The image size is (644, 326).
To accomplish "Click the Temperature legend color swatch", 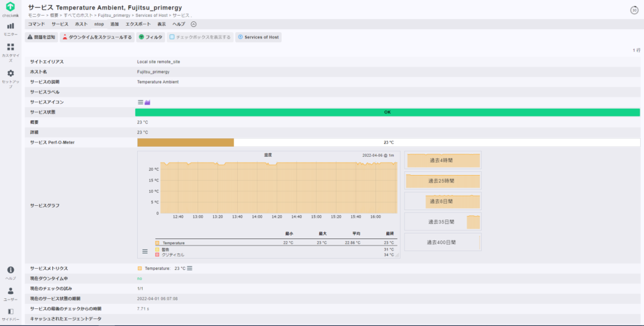I will click(x=157, y=243).
